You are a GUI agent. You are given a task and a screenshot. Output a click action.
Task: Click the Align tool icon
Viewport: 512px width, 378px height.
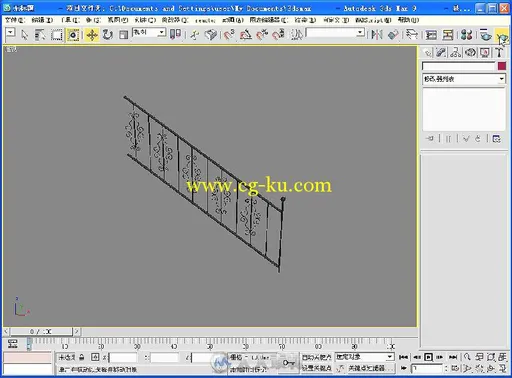tap(393, 35)
